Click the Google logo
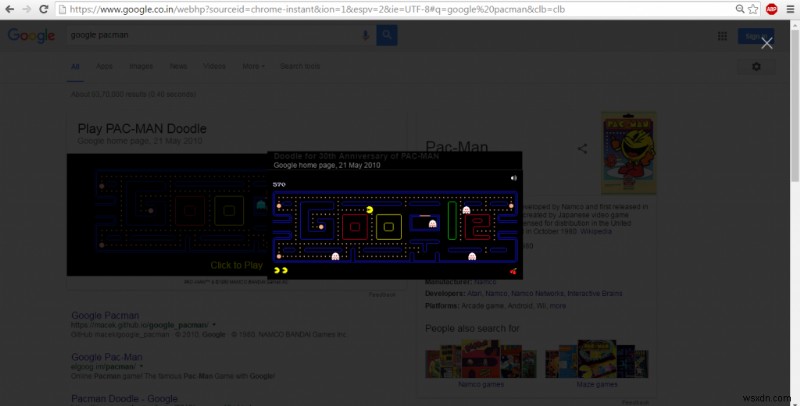Image resolution: width=800 pixels, height=406 pixels. (31, 36)
